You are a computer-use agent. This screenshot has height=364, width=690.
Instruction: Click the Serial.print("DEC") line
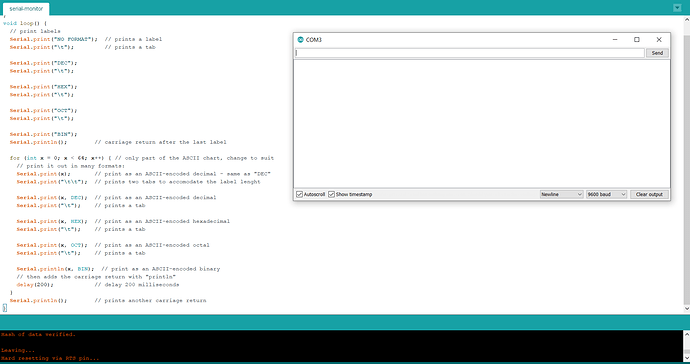tap(43, 63)
